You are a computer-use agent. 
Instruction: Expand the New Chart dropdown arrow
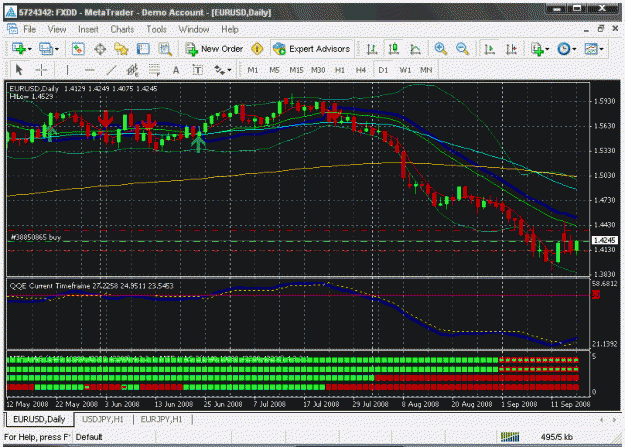(x=29, y=49)
